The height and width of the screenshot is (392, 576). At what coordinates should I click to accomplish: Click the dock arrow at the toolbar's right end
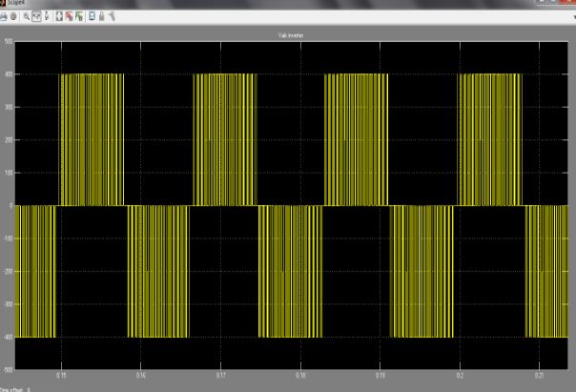(x=574, y=16)
